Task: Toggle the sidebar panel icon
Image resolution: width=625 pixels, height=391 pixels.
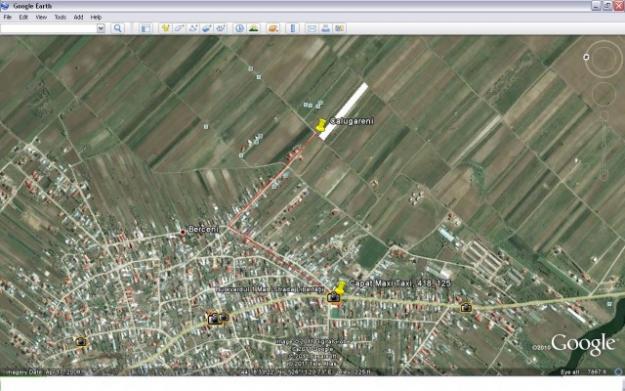Action: 146,28
